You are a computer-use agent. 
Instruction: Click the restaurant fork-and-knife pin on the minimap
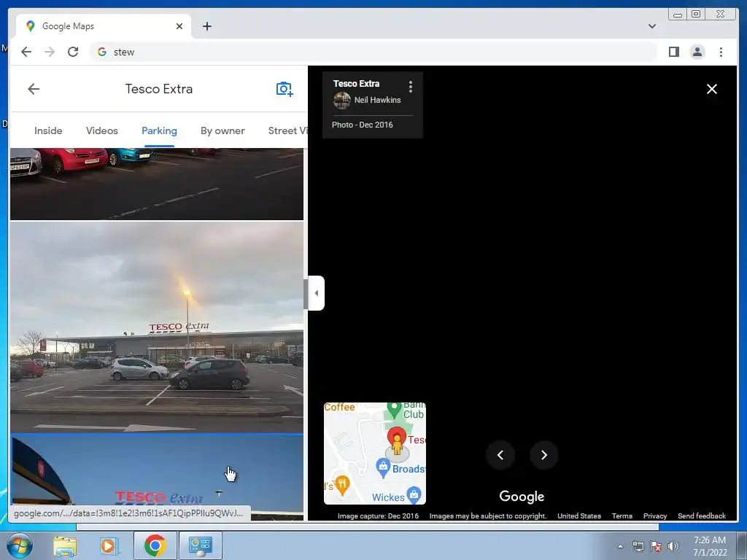pos(342,485)
